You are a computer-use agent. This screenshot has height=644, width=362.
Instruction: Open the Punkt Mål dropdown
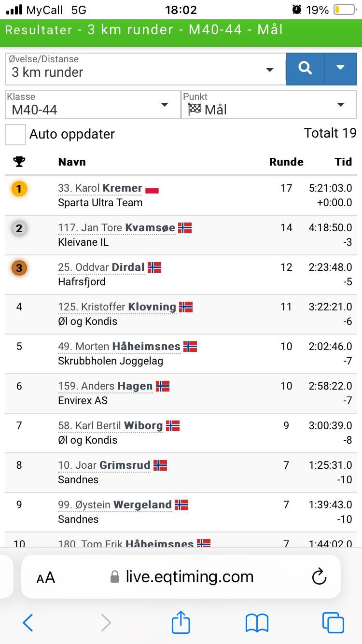pyautogui.click(x=269, y=105)
